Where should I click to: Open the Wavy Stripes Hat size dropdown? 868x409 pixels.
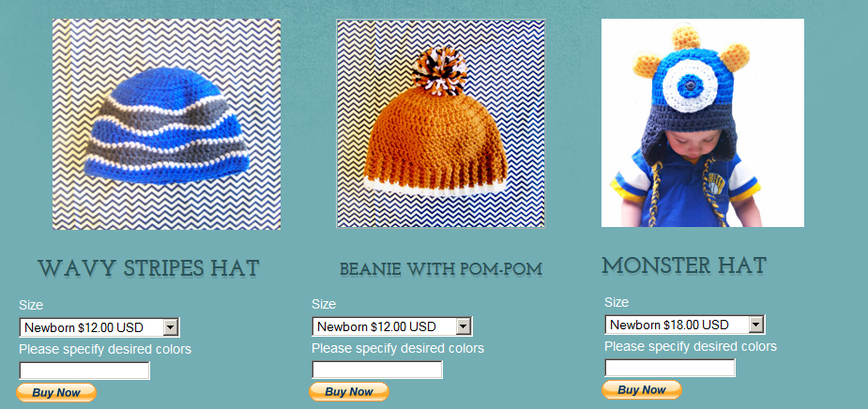coord(99,327)
